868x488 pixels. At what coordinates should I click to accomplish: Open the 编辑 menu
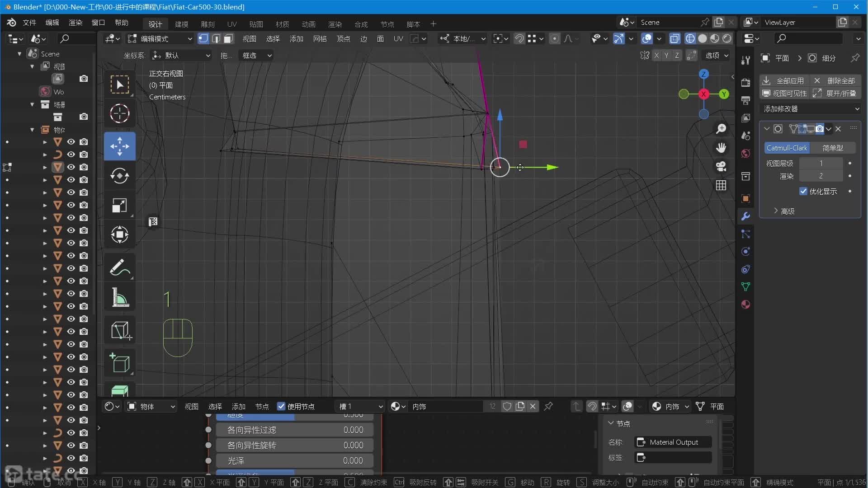click(52, 23)
